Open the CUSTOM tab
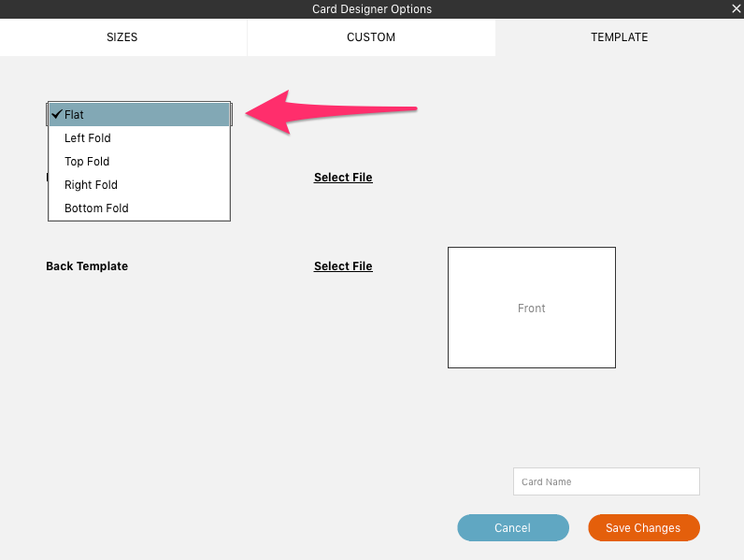 point(371,37)
